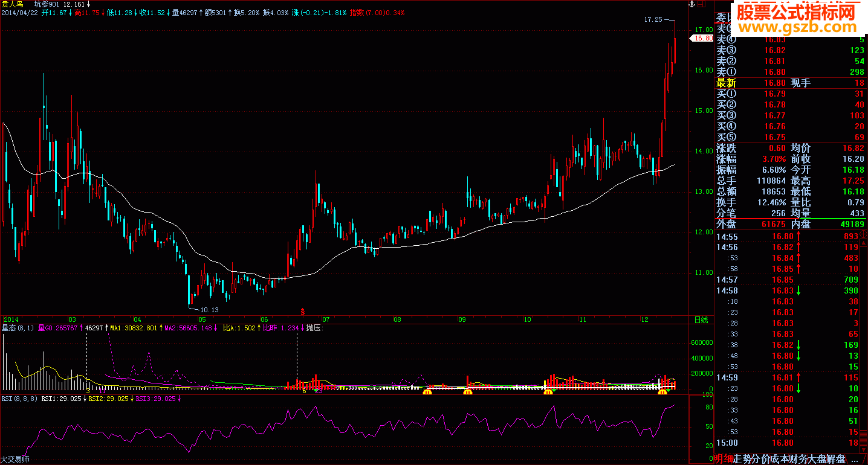This screenshot has width=868, height=465.
Task: Click the 17.25 highest price label
Action: tap(653, 20)
